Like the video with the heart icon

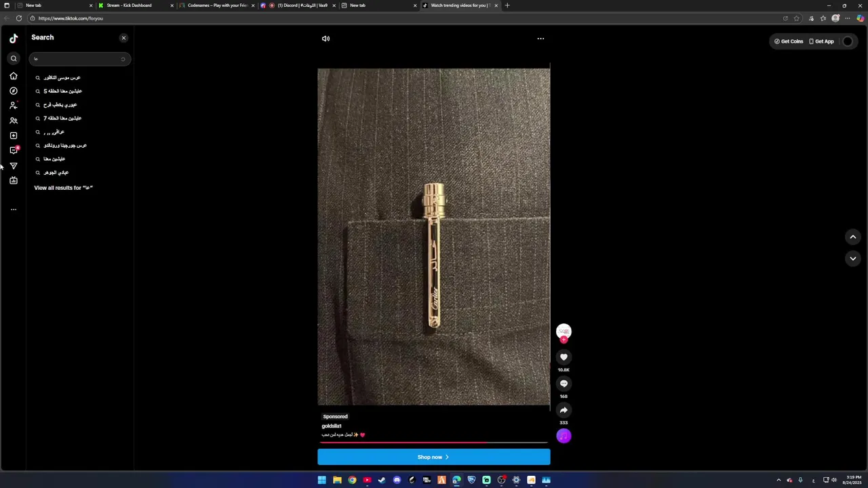point(564,357)
